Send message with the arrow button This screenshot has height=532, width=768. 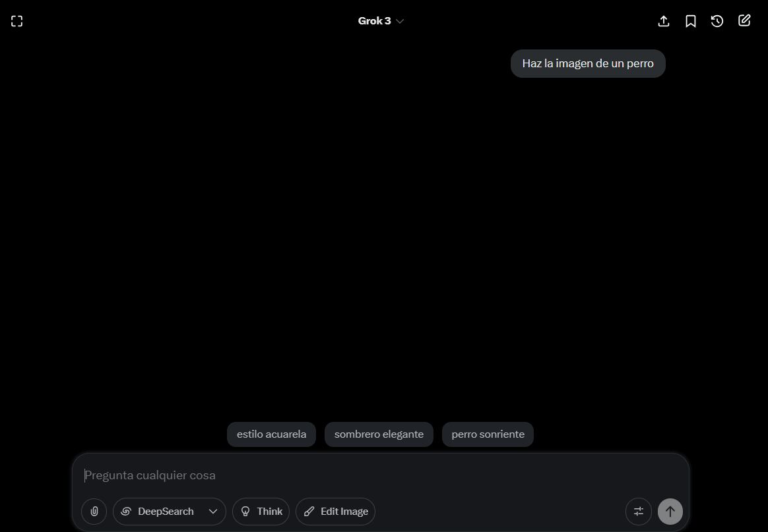[x=670, y=511]
